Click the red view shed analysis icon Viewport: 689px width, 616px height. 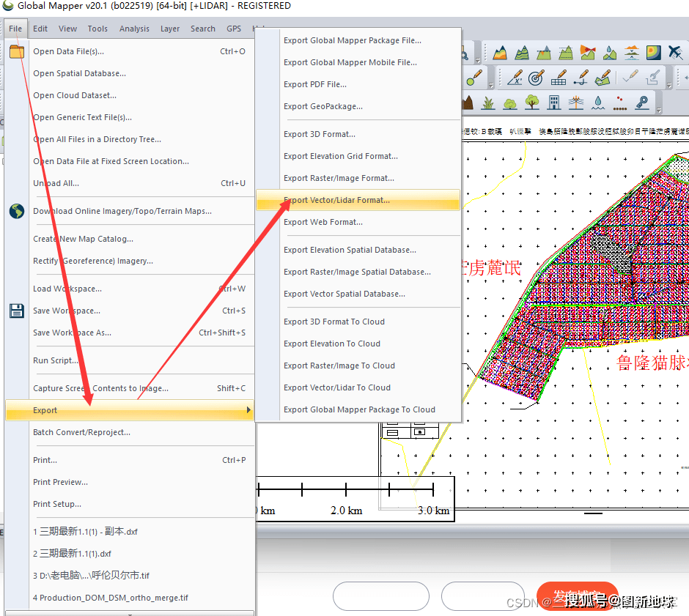[x=588, y=53]
